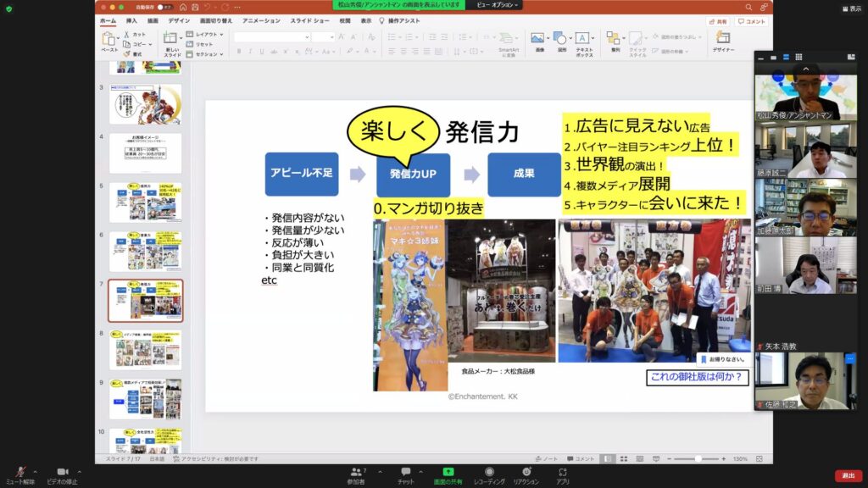Image resolution: width=868 pixels, height=488 pixels.
Task: Click the Comments button at top right
Action: pyautogui.click(x=751, y=21)
